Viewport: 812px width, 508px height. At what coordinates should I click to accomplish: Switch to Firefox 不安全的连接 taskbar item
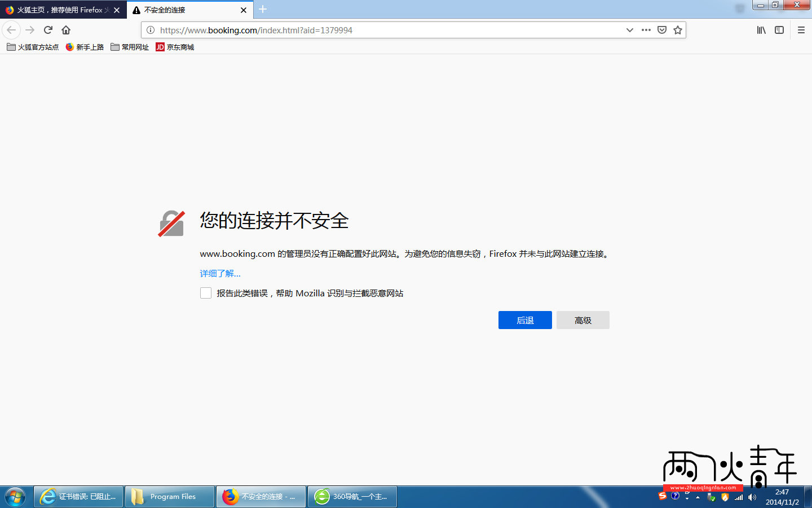(x=261, y=497)
